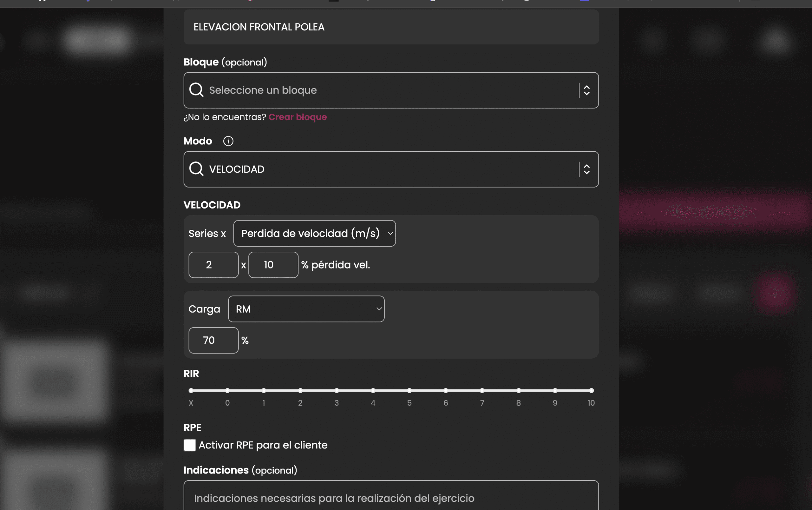Set RIR slider to X
The width and height of the screenshot is (812, 510).
(191, 391)
